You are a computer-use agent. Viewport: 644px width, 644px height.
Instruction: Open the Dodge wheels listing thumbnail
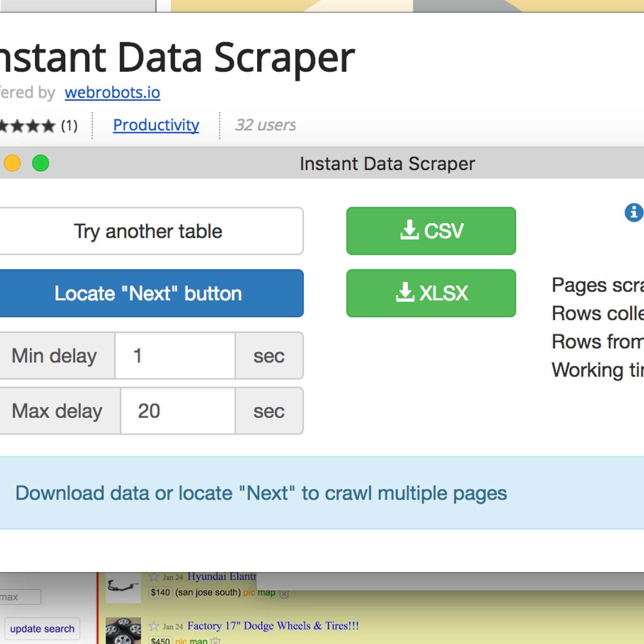pos(123,631)
